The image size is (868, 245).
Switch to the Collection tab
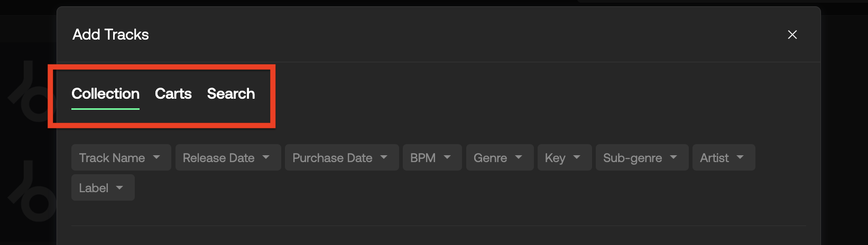coord(106,93)
